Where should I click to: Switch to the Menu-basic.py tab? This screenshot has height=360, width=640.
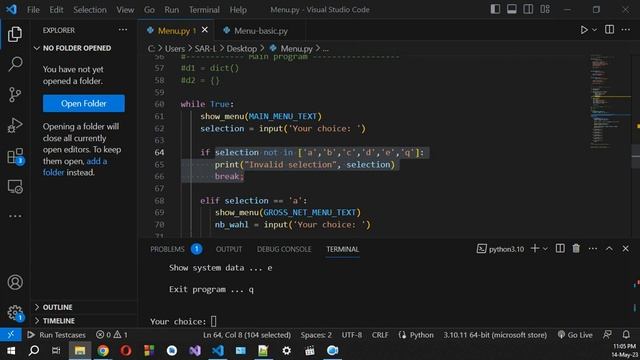point(261,30)
